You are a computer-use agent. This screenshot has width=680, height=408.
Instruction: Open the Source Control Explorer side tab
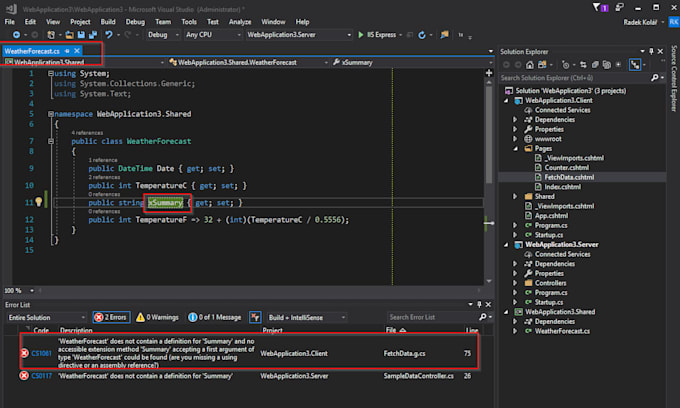tap(673, 78)
